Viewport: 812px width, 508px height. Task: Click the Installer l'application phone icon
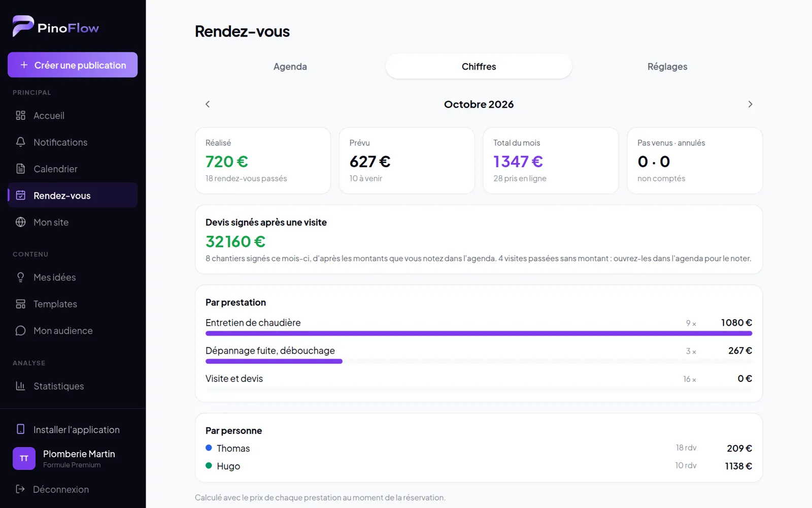20,429
